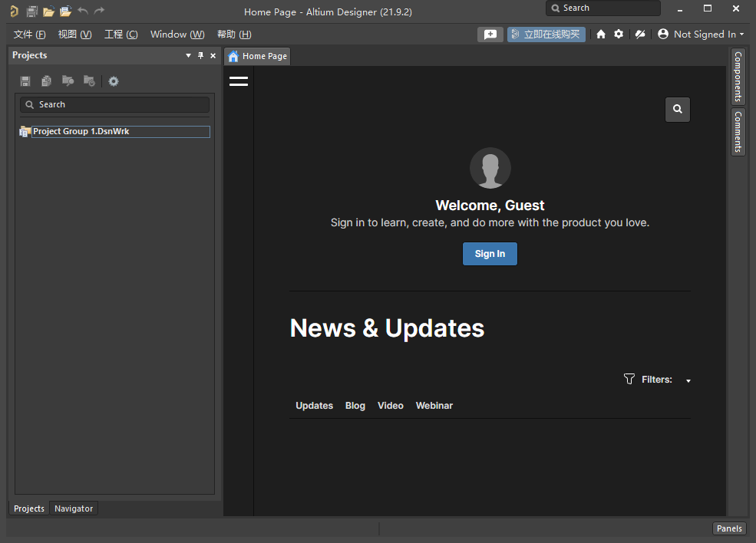Screen dimensions: 756x543
Task: Open any document using the folder icon
Action: (48, 11)
